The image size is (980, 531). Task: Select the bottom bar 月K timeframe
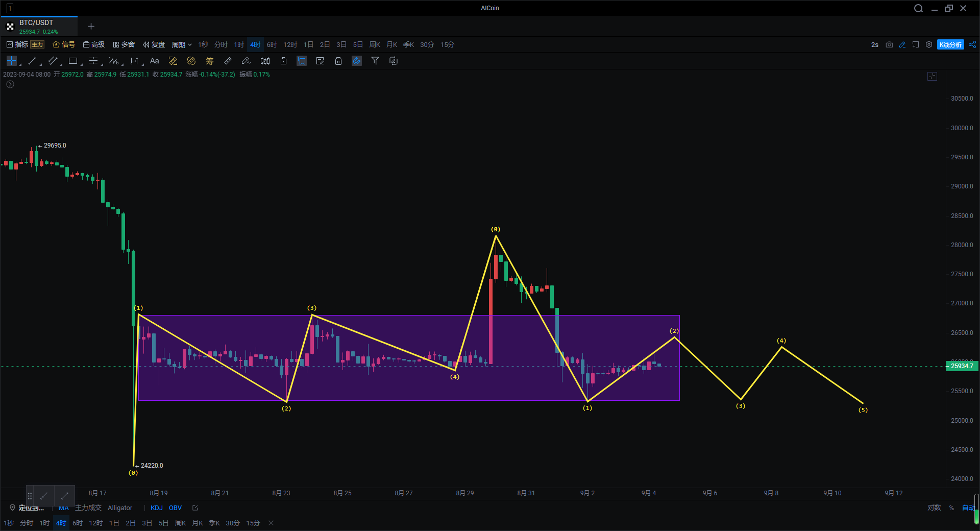point(198,523)
